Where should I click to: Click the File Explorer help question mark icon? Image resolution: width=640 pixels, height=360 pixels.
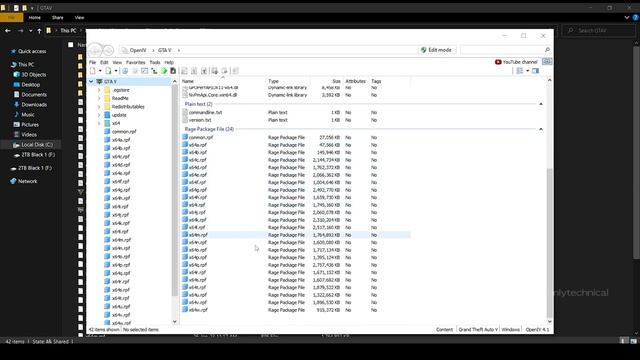636,18
